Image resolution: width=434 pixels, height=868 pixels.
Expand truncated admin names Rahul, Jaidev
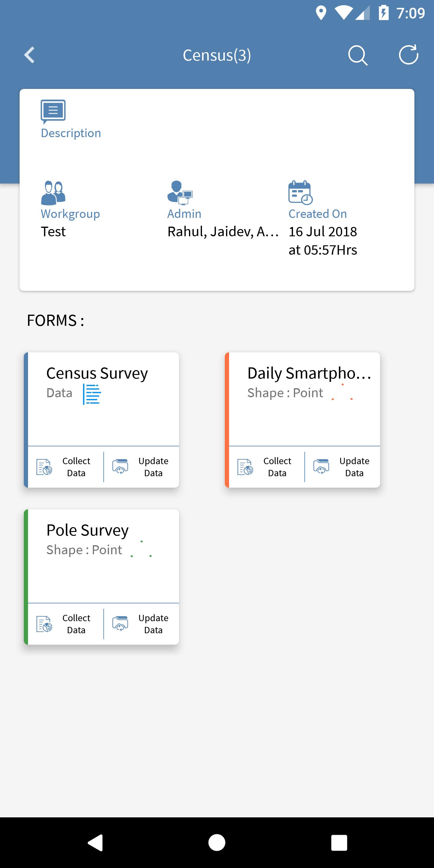point(223,232)
